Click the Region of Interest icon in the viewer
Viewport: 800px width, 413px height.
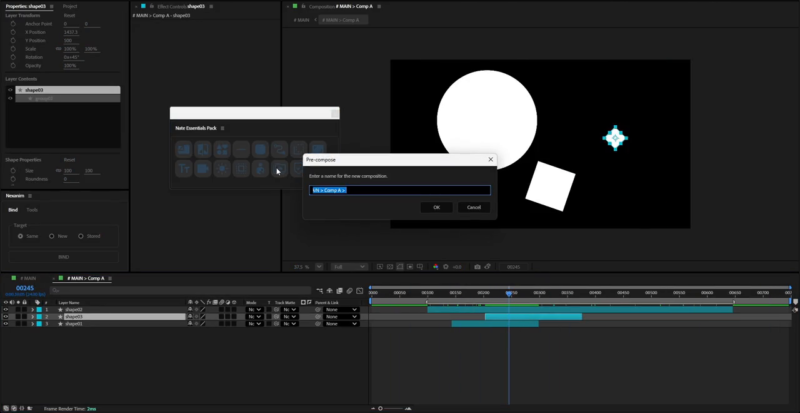(x=410, y=266)
